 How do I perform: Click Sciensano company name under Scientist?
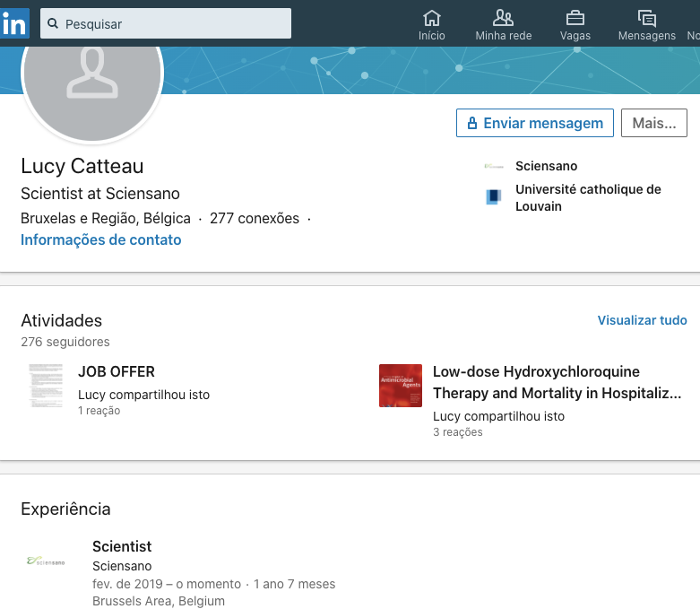(x=122, y=566)
